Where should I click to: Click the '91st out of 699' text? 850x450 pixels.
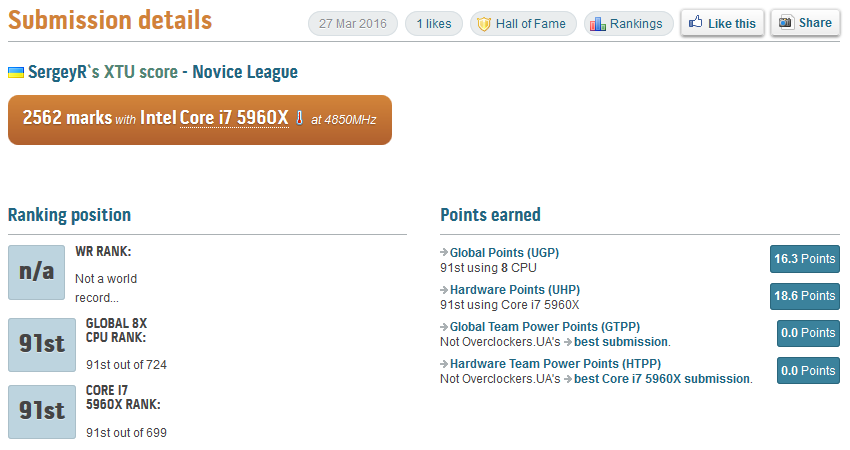[126, 433]
